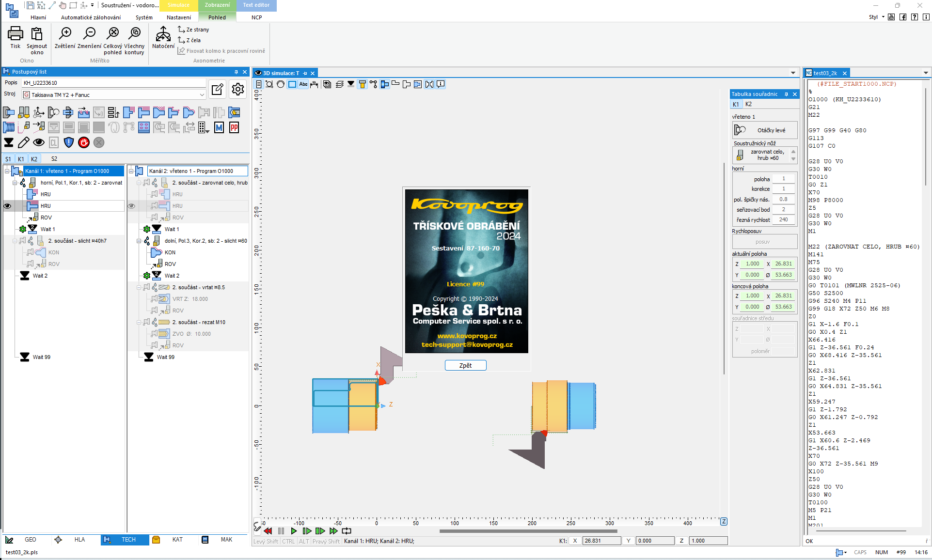Toggle the eye icon in technology toolbar
This screenshot has width=932, height=560.
39,142
